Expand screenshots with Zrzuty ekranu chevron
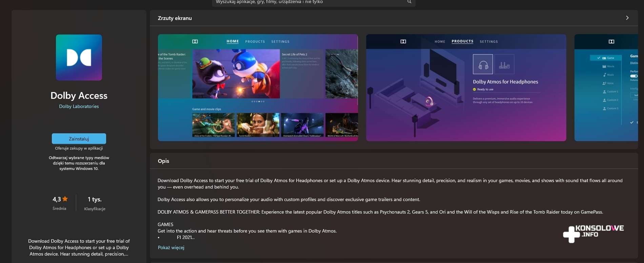Viewport: 644px width, 263px height. (627, 18)
